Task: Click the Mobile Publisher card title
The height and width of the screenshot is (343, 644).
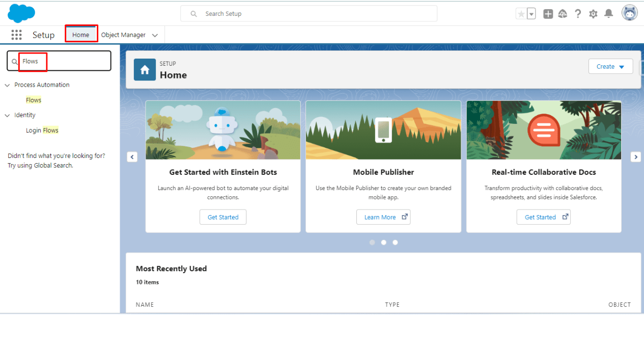Action: point(383,172)
